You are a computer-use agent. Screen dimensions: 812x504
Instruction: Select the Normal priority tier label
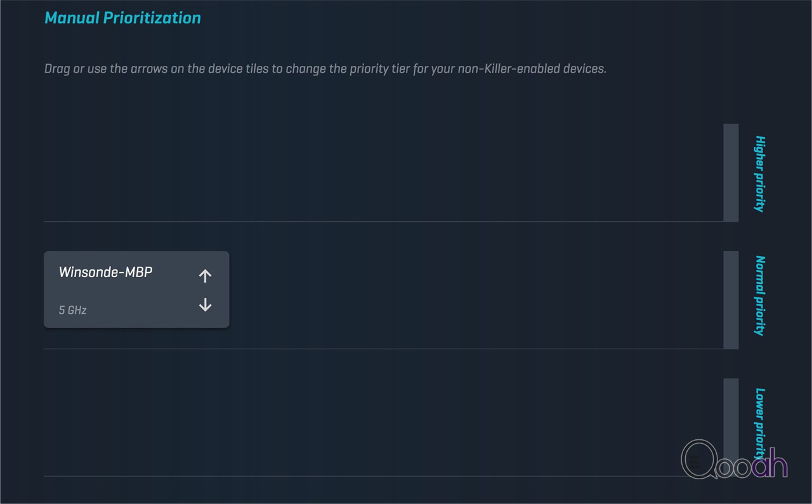[759, 295]
